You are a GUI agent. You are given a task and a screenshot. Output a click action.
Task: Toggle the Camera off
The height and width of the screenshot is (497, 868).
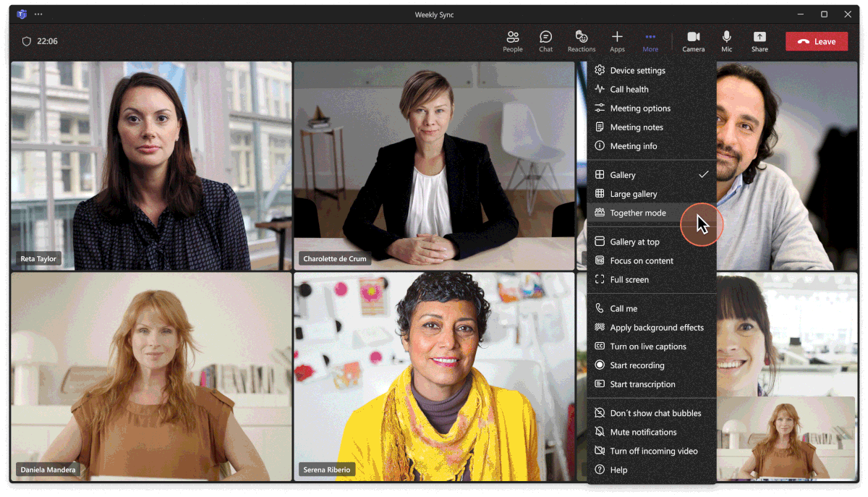click(x=693, y=41)
